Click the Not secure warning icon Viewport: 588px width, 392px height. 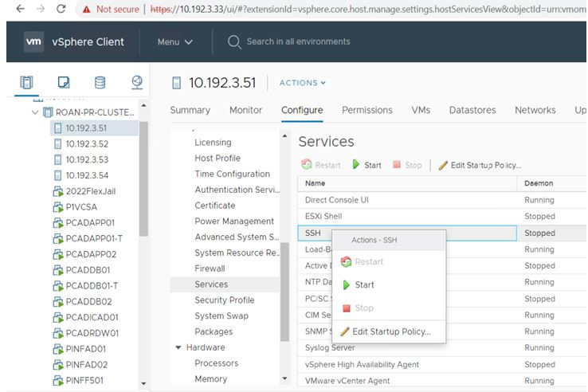[x=87, y=10]
